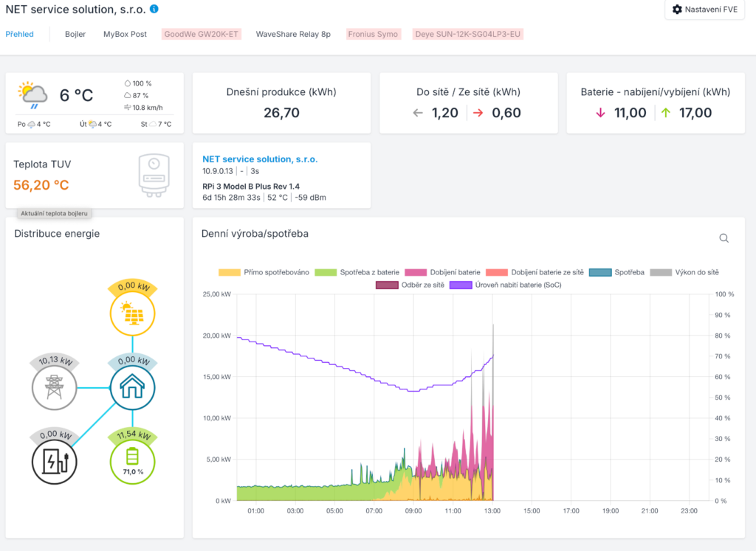Click the battery icon showing 71,0 %
756x551 pixels.
point(132,461)
